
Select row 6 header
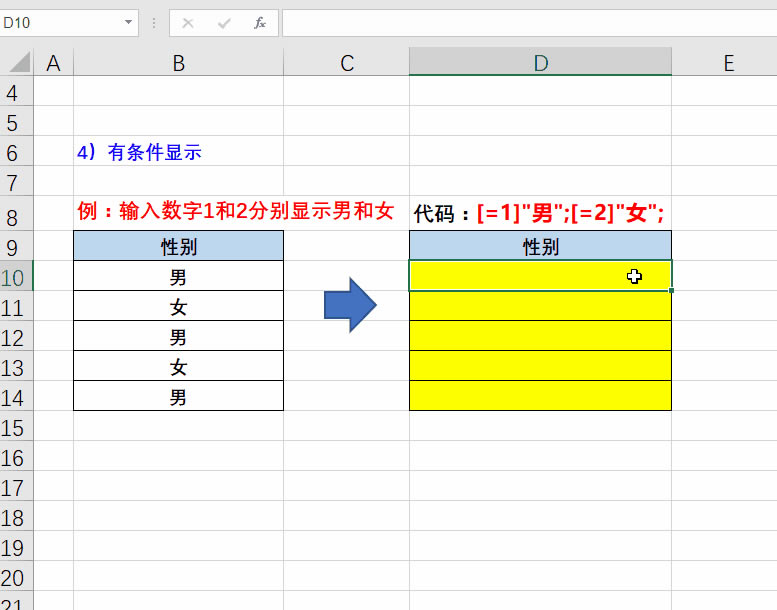16,152
